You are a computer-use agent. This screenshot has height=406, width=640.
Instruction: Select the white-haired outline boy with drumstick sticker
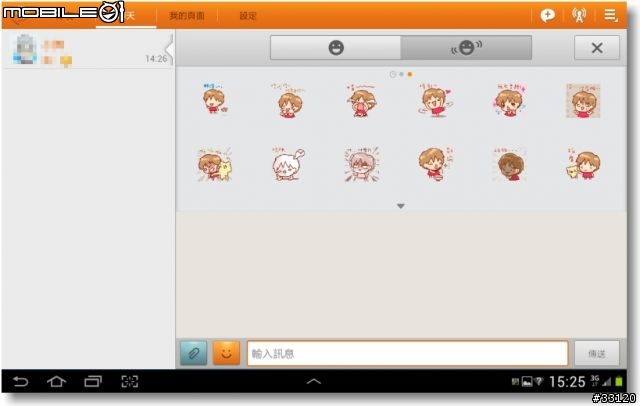pos(289,164)
